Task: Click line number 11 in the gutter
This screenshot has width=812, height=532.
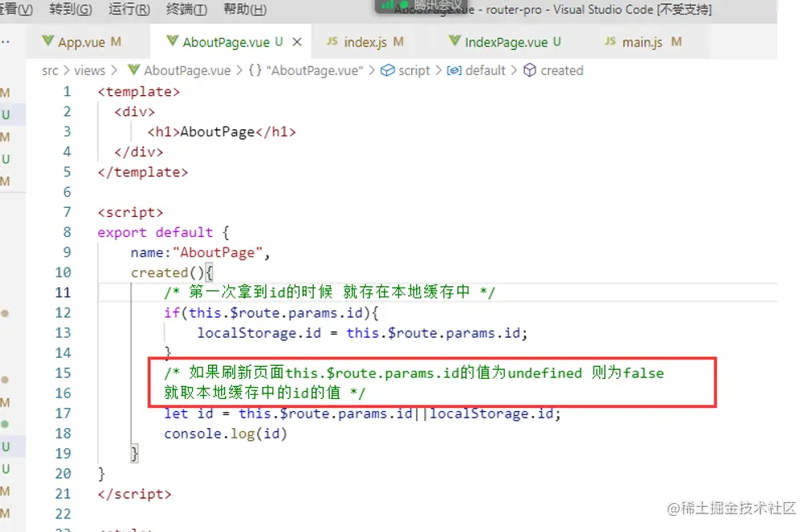Action: point(63,293)
